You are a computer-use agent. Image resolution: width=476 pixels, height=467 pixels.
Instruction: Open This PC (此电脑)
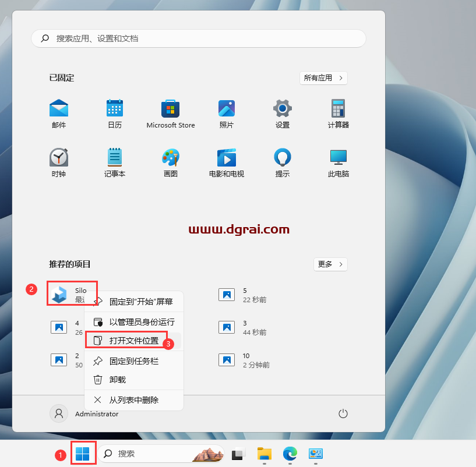tap(338, 162)
